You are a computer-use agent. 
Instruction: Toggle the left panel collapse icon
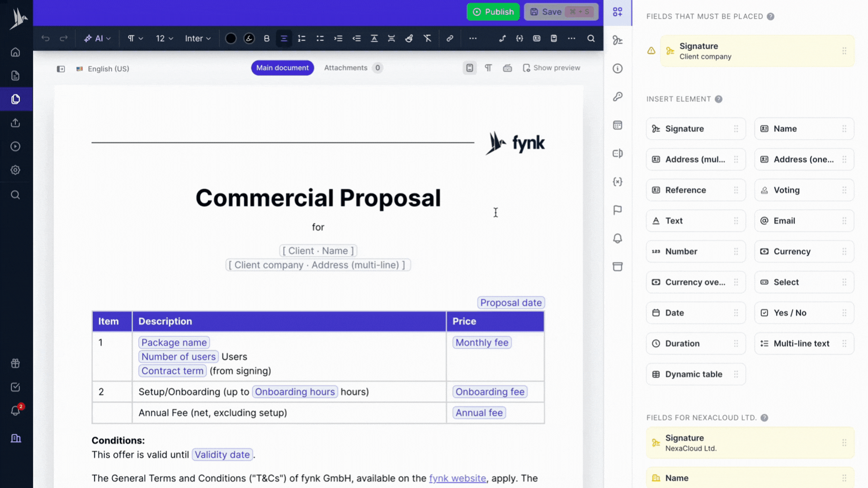[61, 69]
